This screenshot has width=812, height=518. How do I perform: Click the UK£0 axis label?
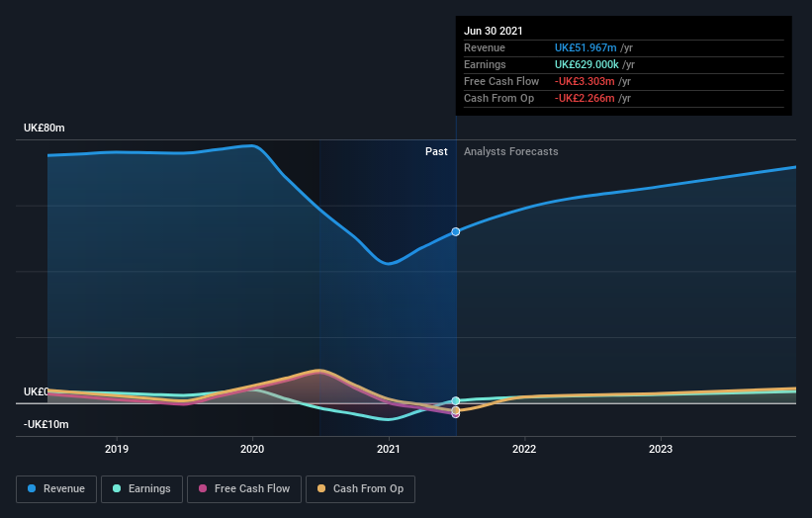tap(36, 391)
